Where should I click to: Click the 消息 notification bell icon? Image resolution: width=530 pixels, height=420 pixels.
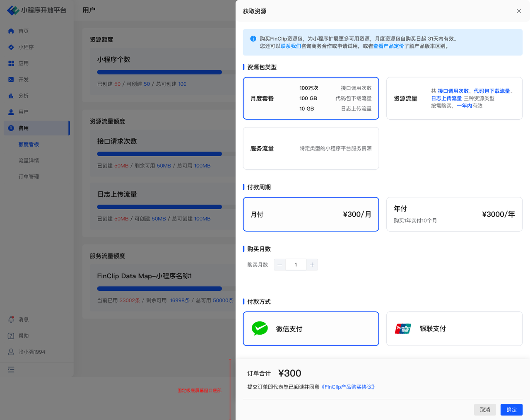click(x=11, y=320)
